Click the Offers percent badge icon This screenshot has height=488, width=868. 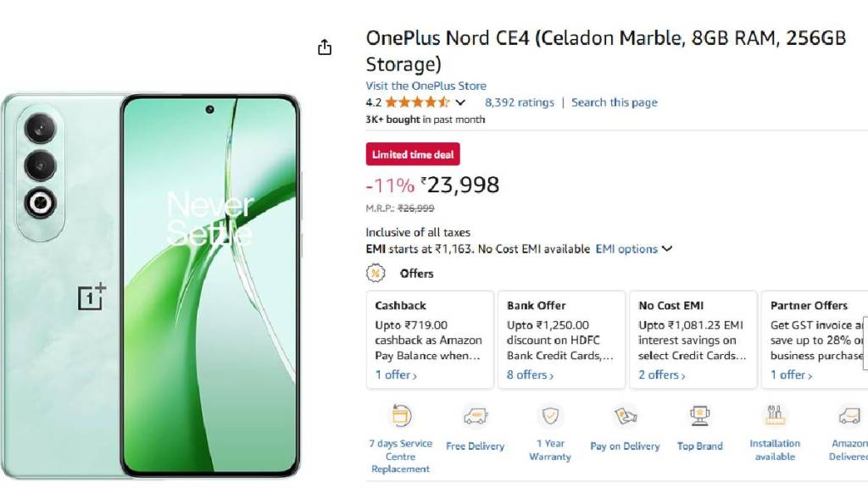pos(376,274)
